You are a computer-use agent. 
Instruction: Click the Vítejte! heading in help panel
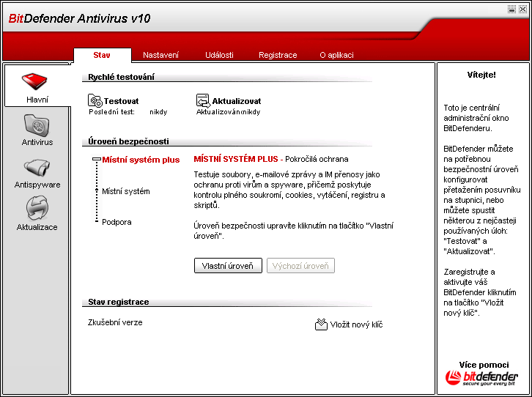[481, 75]
